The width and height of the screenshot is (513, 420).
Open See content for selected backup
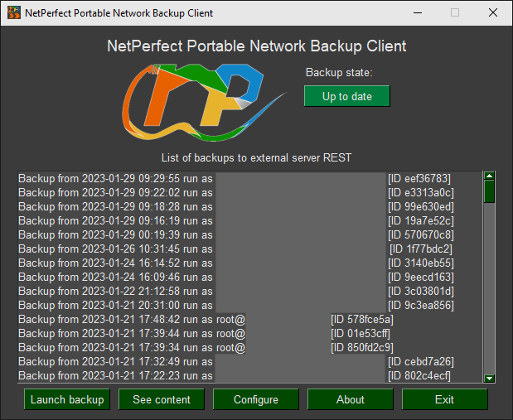tap(162, 399)
